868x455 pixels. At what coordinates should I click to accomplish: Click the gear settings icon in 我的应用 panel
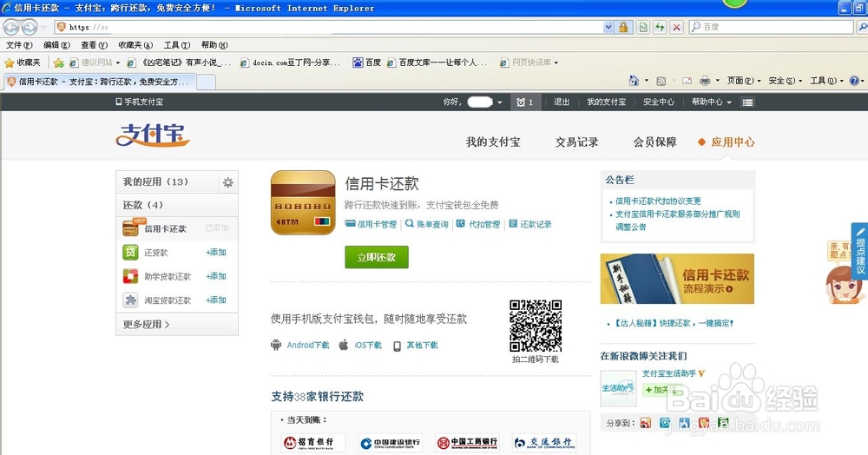[228, 182]
